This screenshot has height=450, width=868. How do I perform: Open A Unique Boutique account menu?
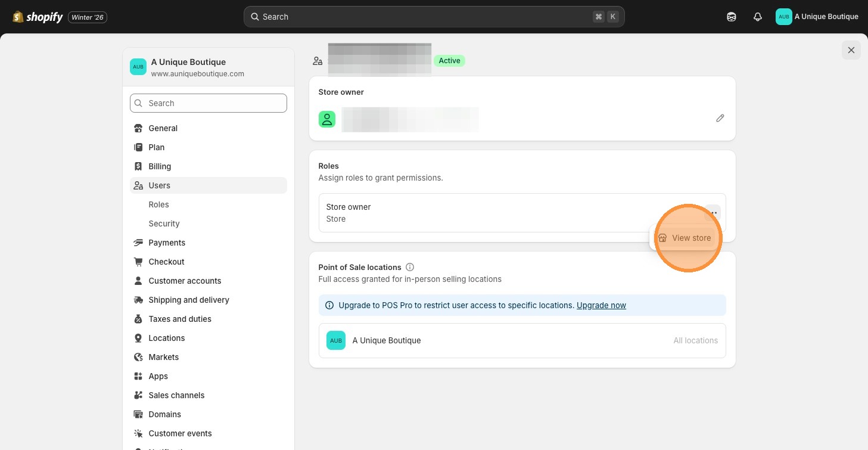pyautogui.click(x=817, y=17)
